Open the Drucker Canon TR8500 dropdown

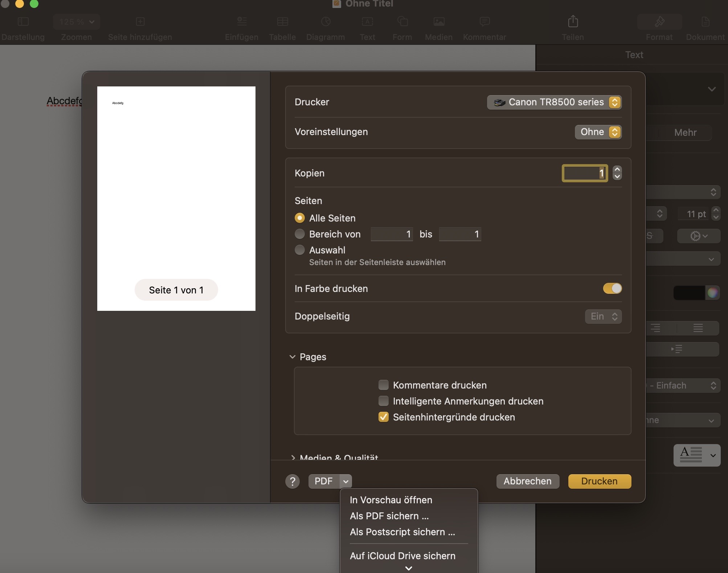[554, 102]
